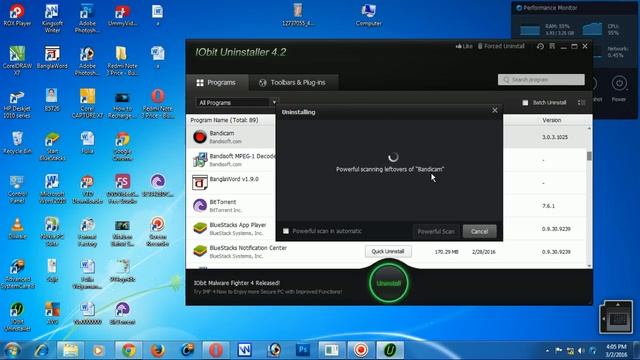Click the Bandicam program icon in list

200,137
